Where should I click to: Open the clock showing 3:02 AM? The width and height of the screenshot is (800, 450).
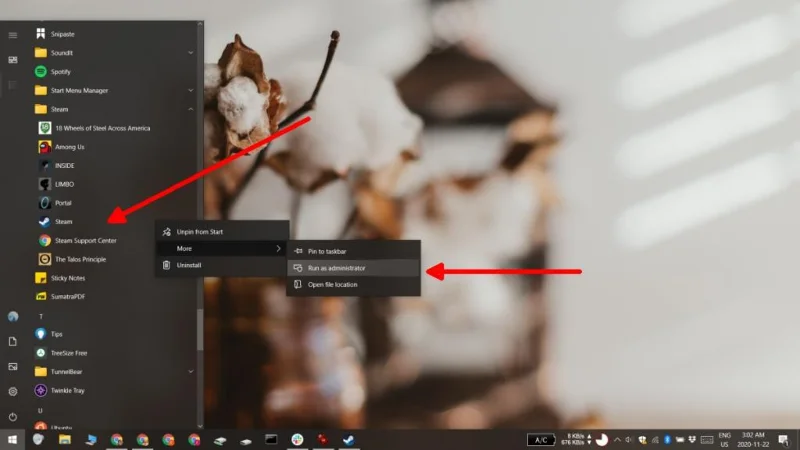753,440
